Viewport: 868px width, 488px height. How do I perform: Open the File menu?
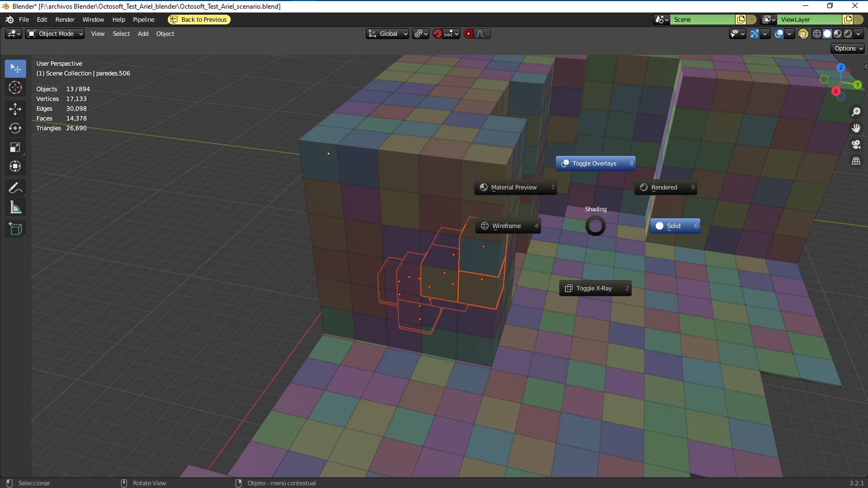coord(24,20)
